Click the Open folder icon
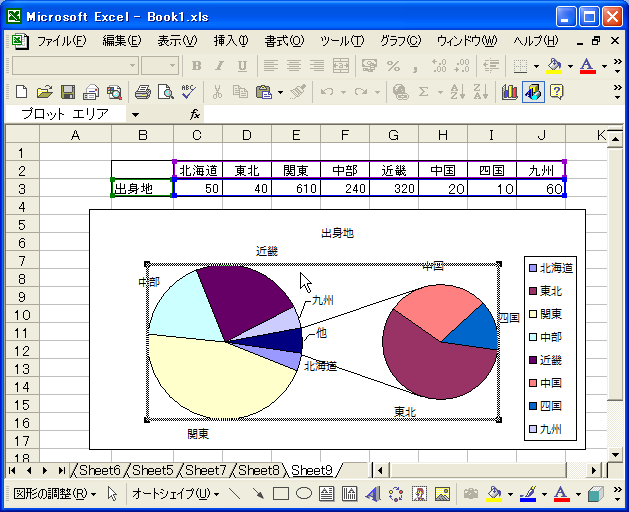The width and height of the screenshot is (629, 512). (x=45, y=92)
